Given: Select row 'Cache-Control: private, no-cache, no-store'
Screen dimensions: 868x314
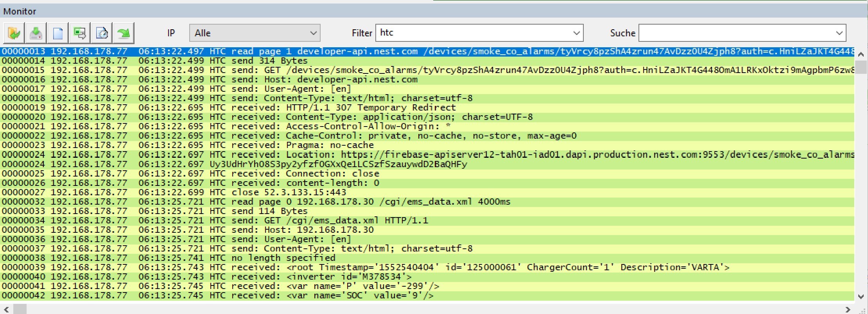Looking at the screenshot, I should 427,136.
